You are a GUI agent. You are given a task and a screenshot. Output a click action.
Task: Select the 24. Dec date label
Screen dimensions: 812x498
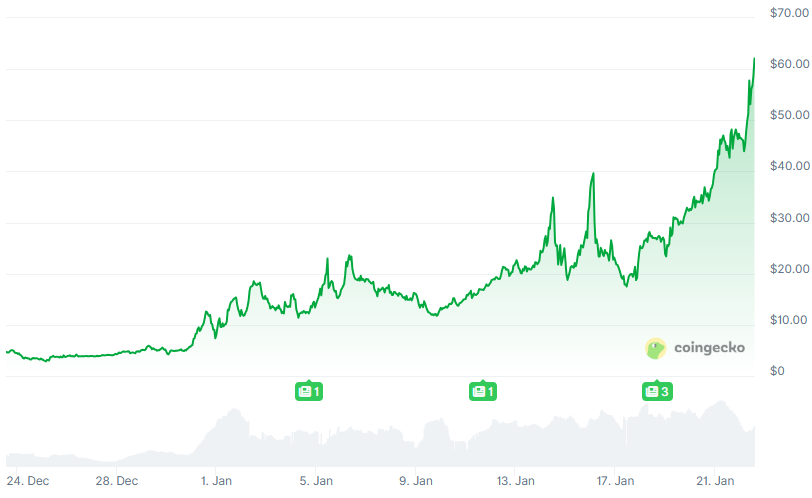tap(27, 481)
